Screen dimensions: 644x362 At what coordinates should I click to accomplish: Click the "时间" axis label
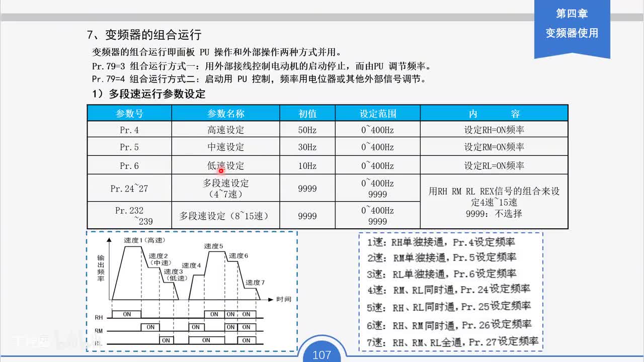[x=284, y=299]
